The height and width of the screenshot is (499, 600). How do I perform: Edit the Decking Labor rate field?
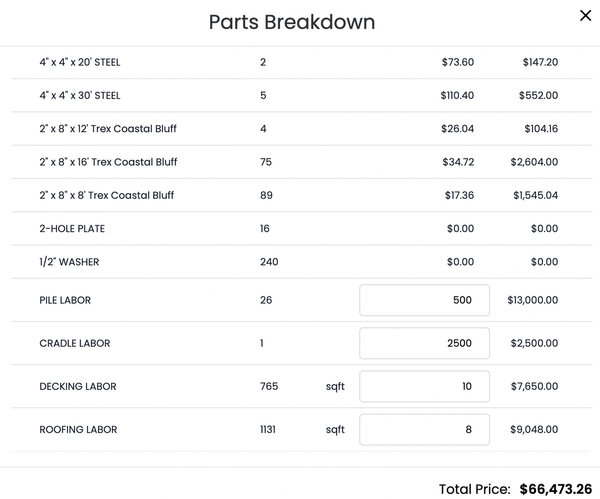424,386
